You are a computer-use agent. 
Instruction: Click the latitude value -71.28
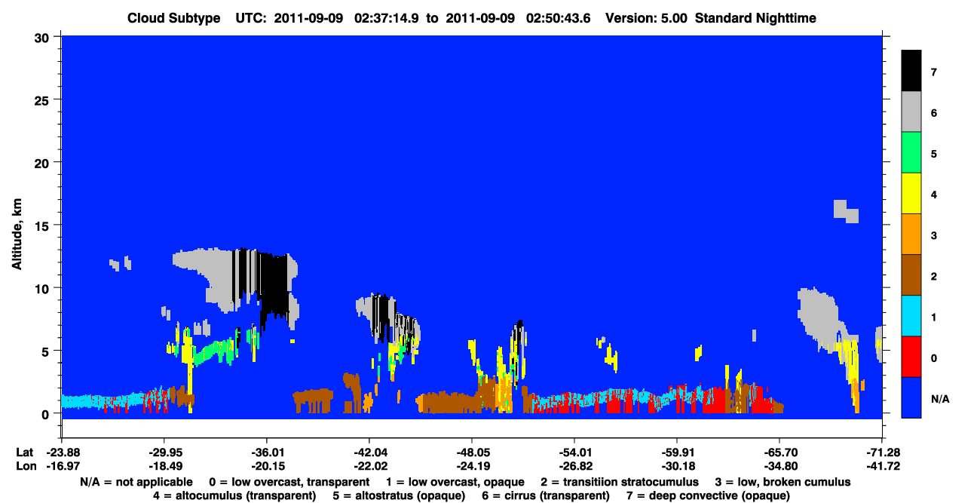click(x=881, y=452)
